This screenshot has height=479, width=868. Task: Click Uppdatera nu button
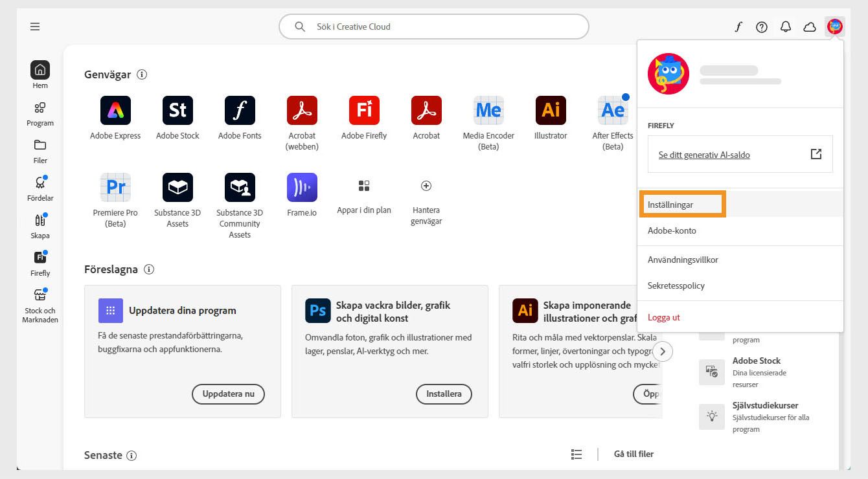pos(229,394)
